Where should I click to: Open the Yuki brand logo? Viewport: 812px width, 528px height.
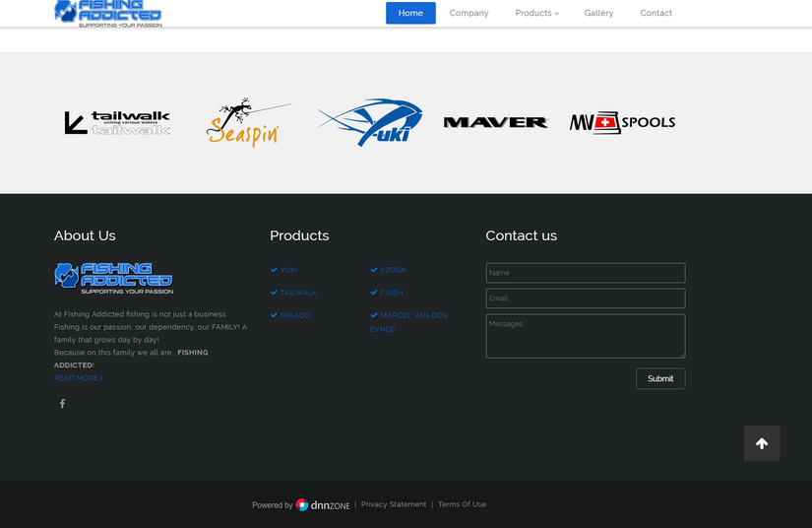[x=370, y=122]
